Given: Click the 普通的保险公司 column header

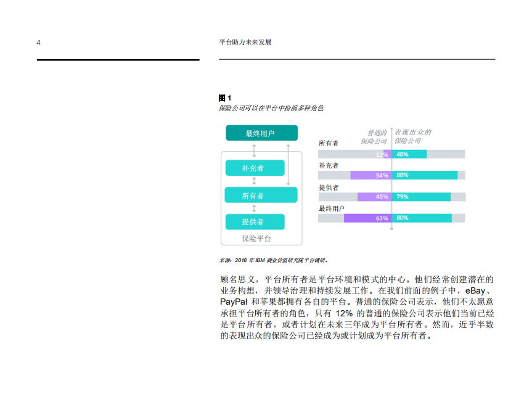Looking at the screenshot, I should click(x=375, y=136).
